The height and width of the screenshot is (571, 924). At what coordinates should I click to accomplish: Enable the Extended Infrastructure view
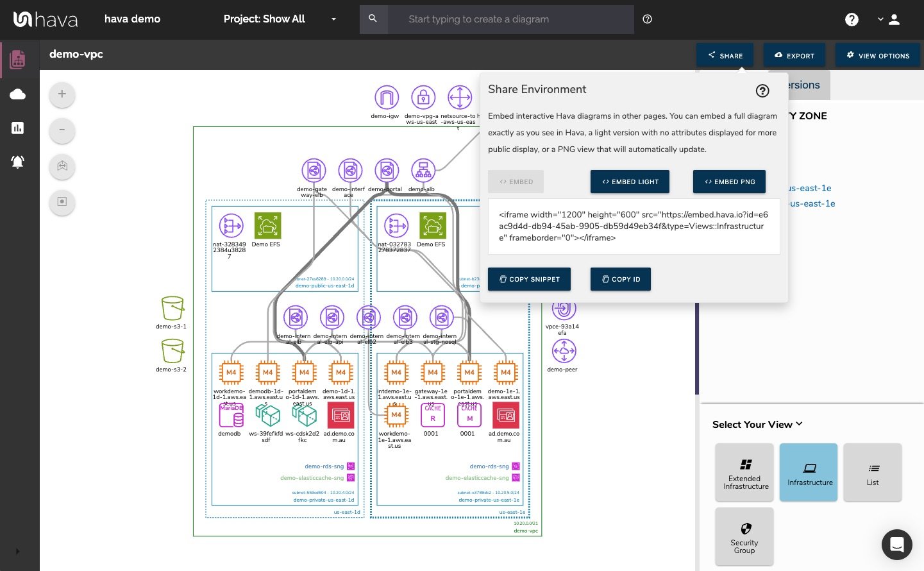(x=744, y=472)
